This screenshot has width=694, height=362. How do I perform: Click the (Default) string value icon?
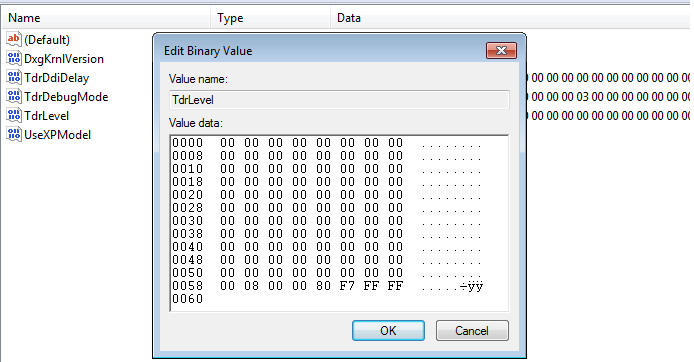click(14, 39)
